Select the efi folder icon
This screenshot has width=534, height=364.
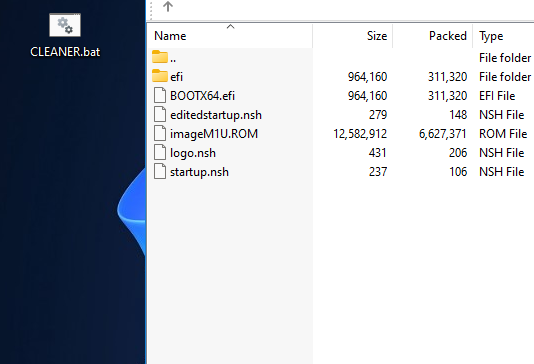tap(160, 76)
